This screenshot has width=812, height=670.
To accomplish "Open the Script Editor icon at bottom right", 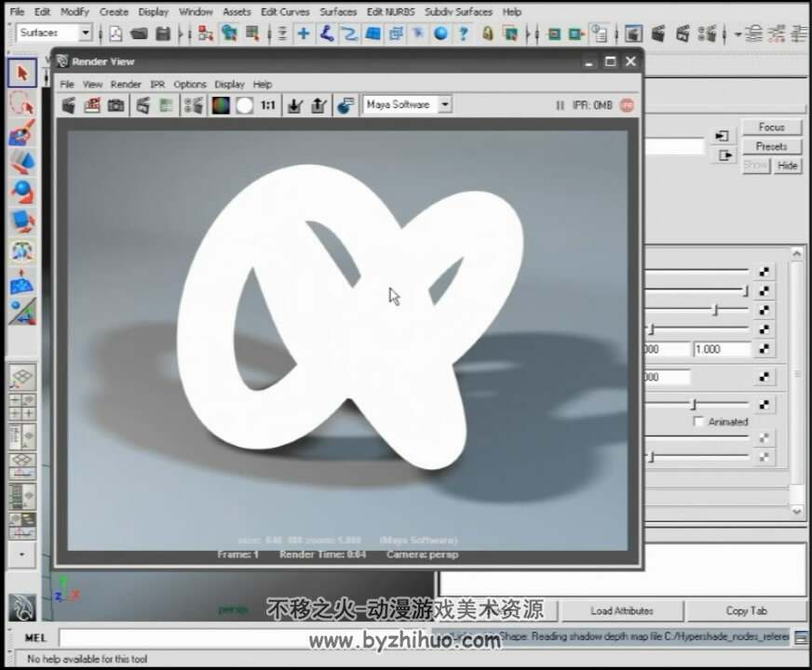I will (801, 638).
